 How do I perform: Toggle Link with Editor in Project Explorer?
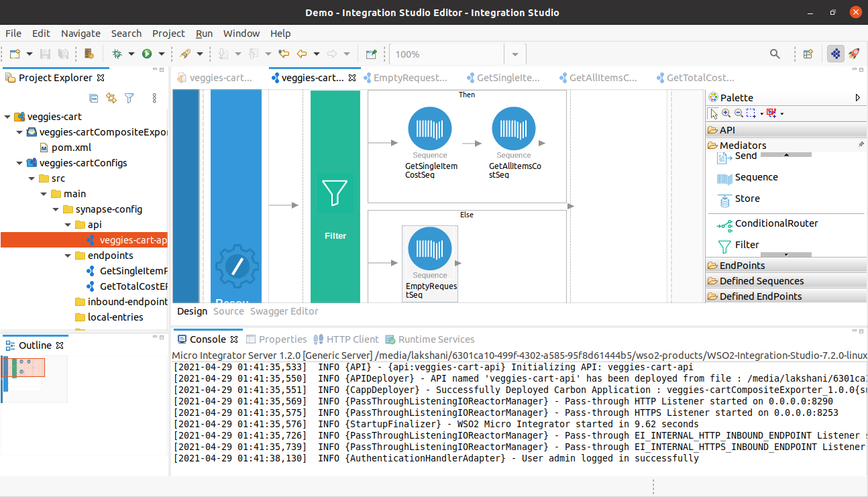pos(111,98)
